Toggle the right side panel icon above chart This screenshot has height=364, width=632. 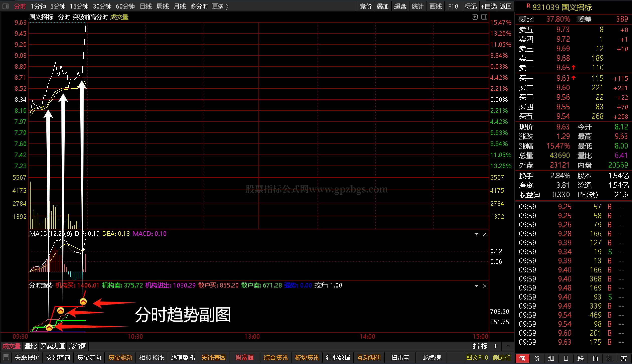[484, 17]
